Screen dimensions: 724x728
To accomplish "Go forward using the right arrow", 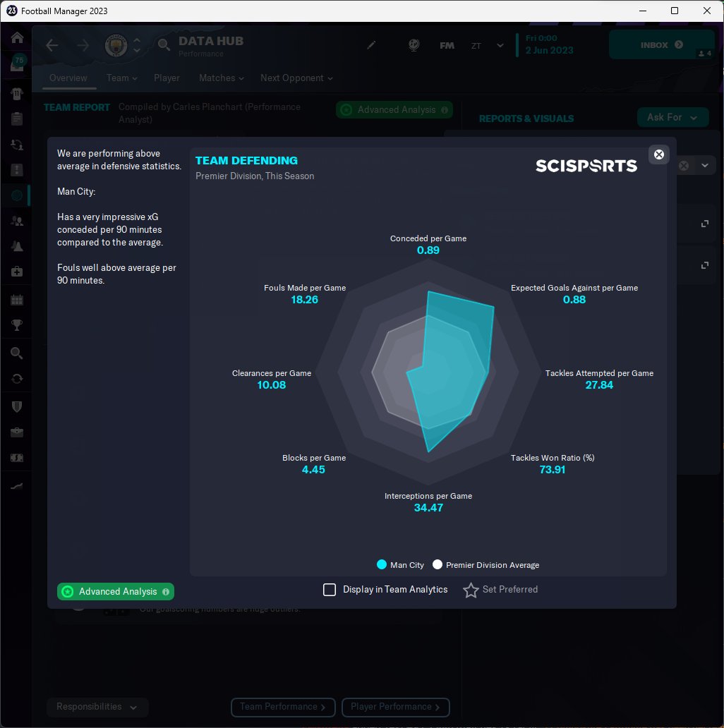I will 83,45.
